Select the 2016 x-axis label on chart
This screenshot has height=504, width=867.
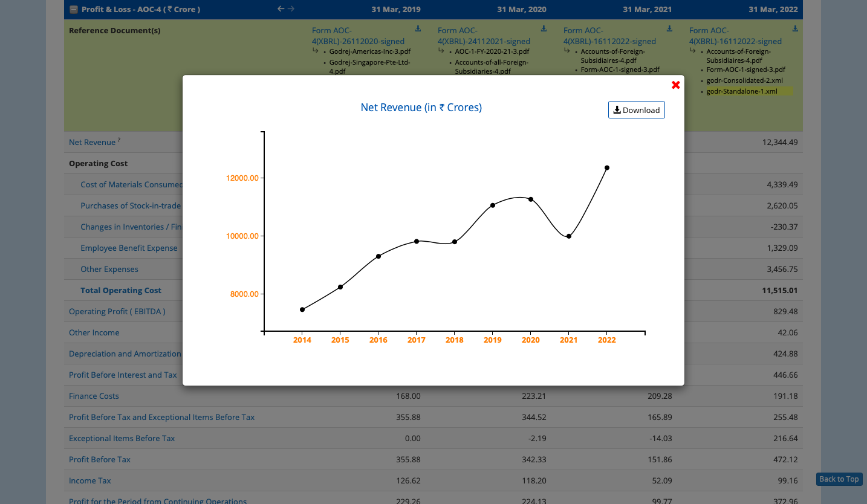(378, 340)
